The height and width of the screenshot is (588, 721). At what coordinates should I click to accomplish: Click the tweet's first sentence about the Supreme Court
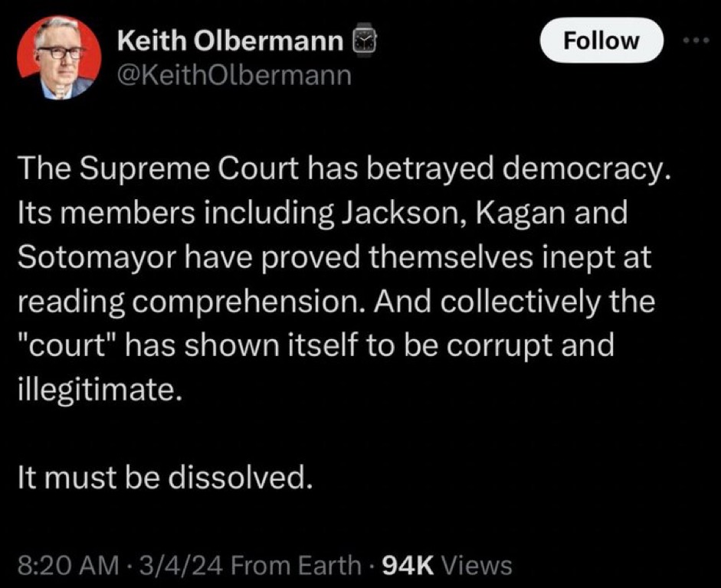[342, 169]
